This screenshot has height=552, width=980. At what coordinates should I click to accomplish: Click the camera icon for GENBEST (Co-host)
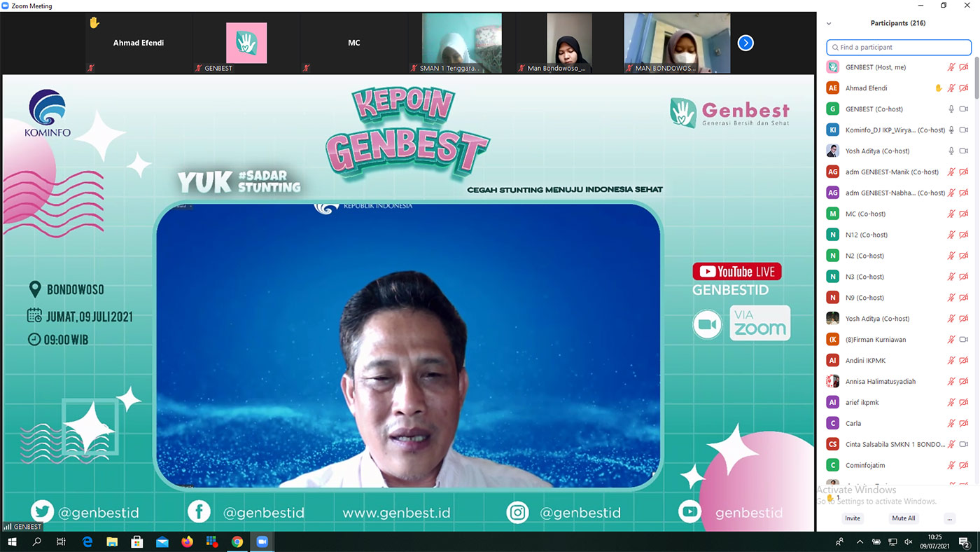(964, 109)
